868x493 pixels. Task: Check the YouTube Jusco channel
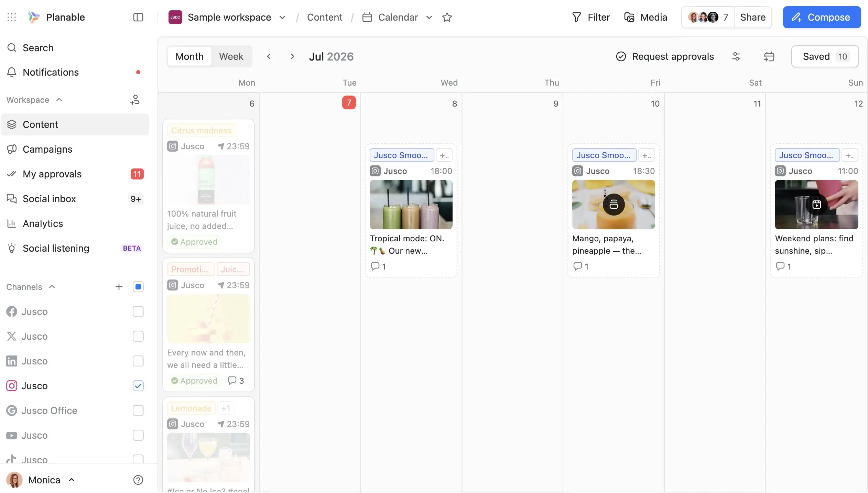138,435
